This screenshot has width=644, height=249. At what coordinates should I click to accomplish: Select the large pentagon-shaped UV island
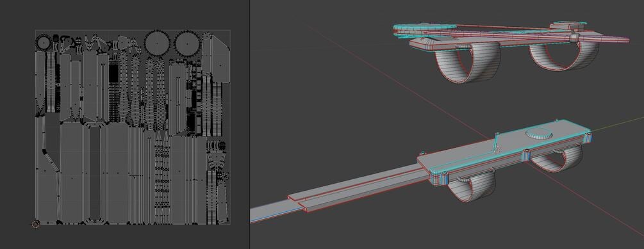[220, 59]
